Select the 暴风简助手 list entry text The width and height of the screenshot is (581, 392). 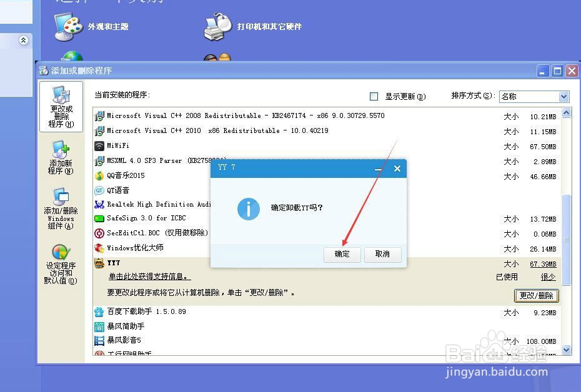click(x=126, y=326)
